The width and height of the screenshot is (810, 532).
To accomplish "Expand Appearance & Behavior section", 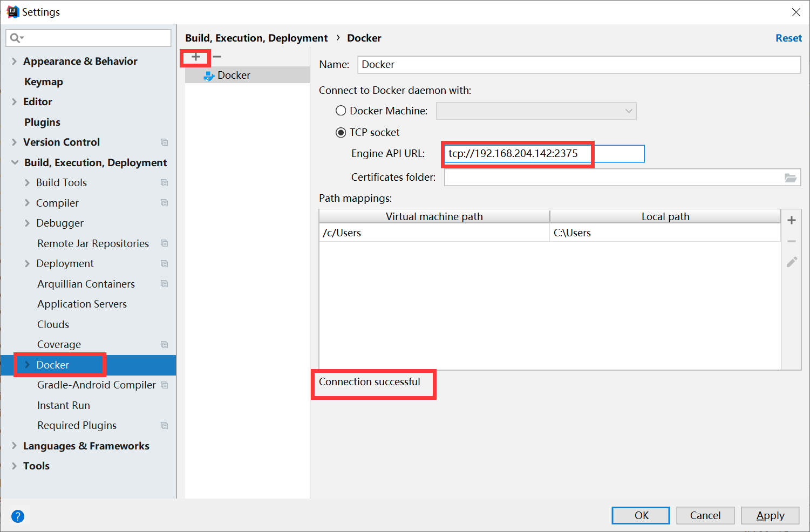I will point(15,62).
